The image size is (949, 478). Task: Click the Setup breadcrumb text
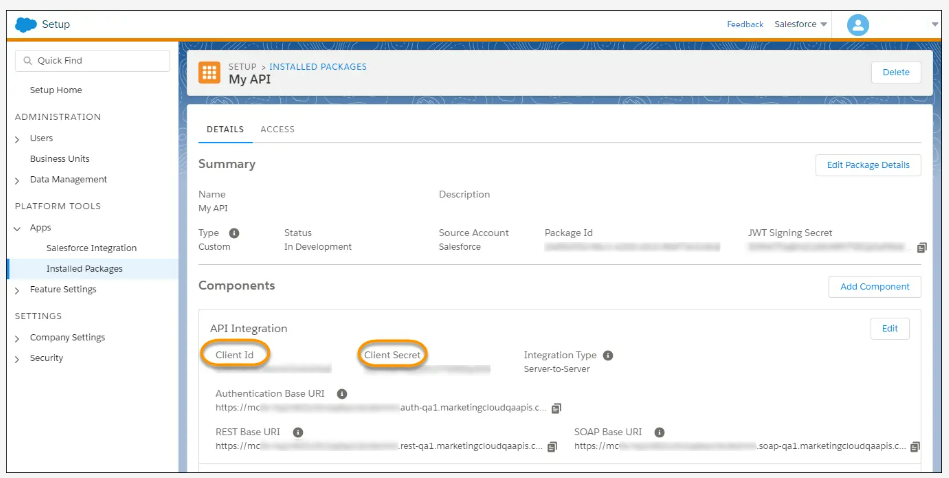(x=242, y=67)
